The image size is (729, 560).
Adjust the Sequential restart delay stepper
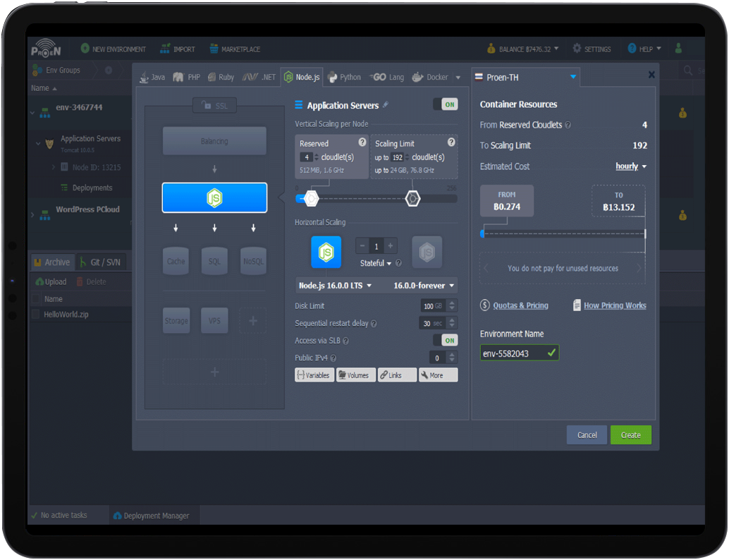451,323
